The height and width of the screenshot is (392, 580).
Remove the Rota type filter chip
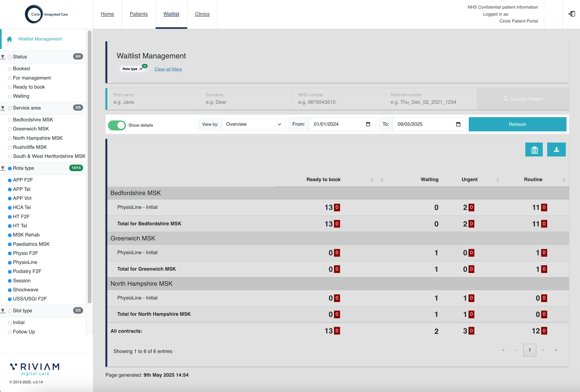coord(141,69)
